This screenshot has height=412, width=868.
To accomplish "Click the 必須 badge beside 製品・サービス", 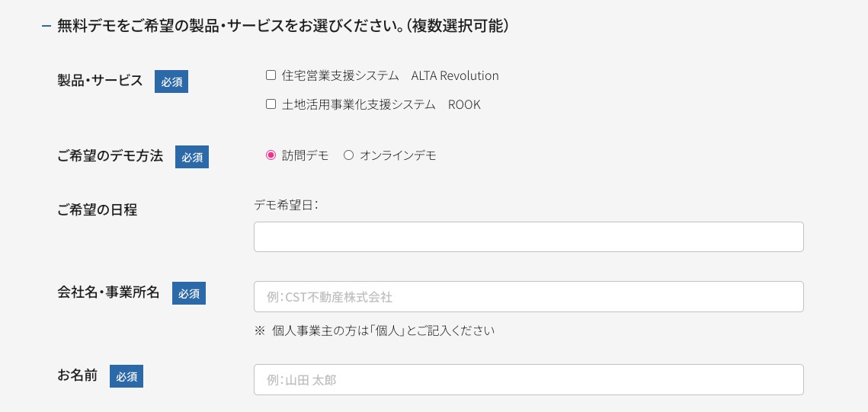I will pos(171,81).
